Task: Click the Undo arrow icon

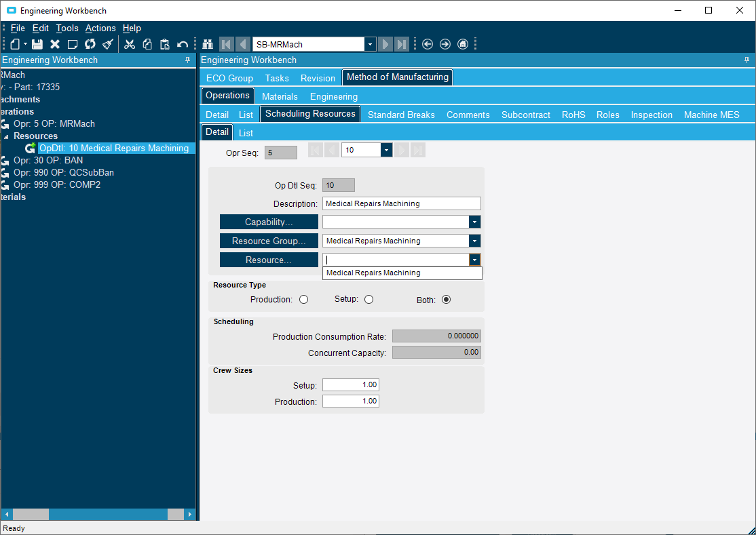Action: pyautogui.click(x=182, y=44)
